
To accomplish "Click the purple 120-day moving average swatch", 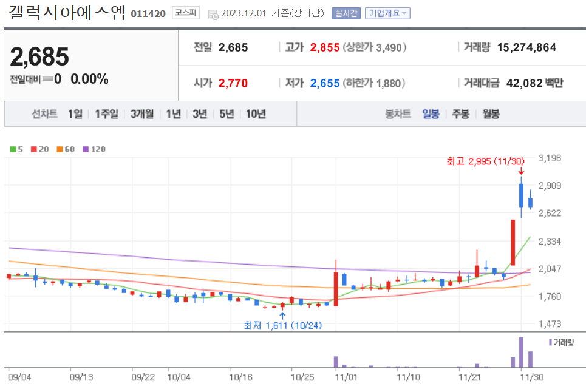I will (86, 149).
